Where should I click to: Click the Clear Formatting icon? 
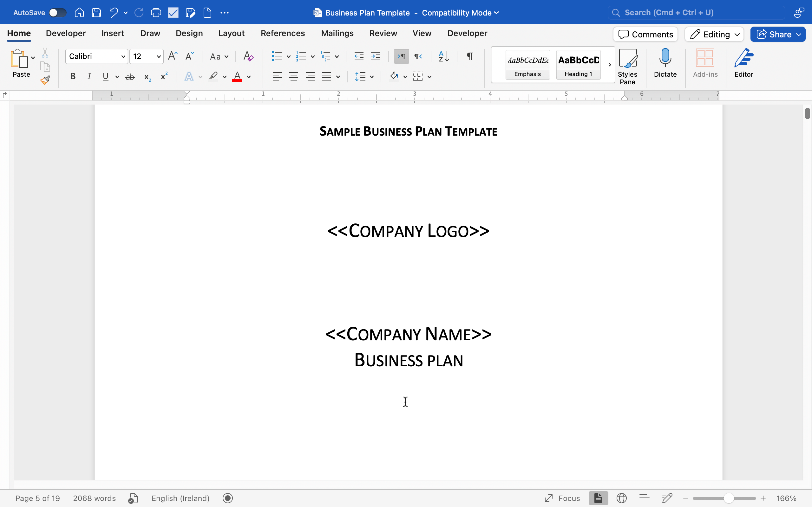248,56
